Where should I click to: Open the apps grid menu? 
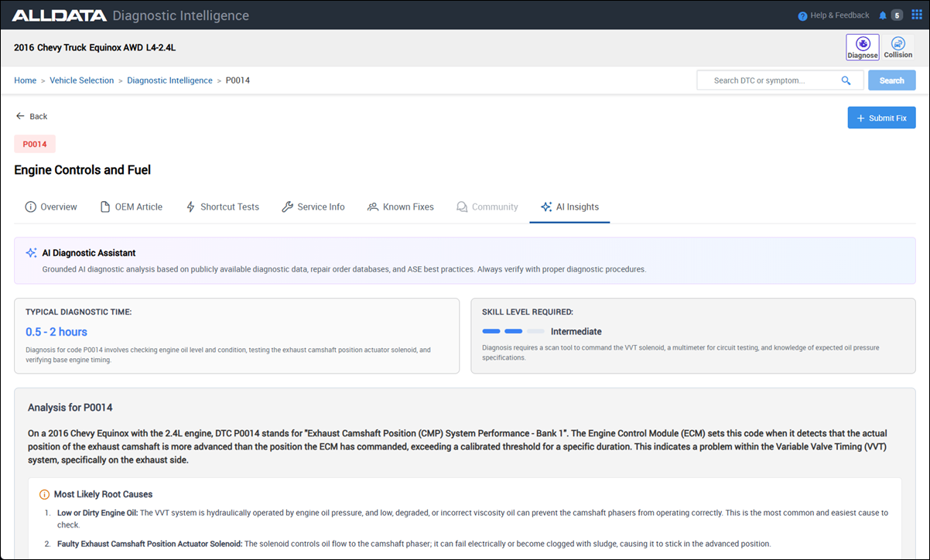[x=917, y=15]
